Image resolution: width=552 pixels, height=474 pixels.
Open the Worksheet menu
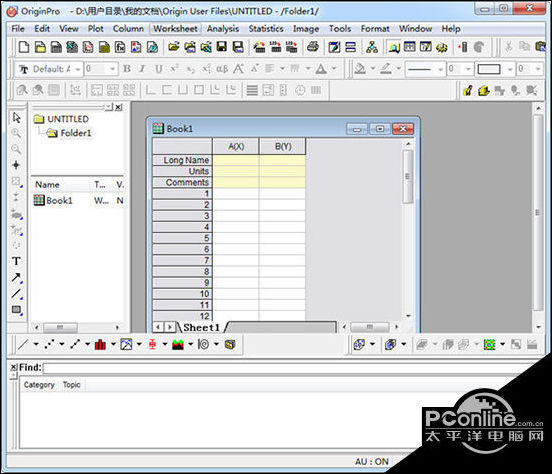(175, 29)
